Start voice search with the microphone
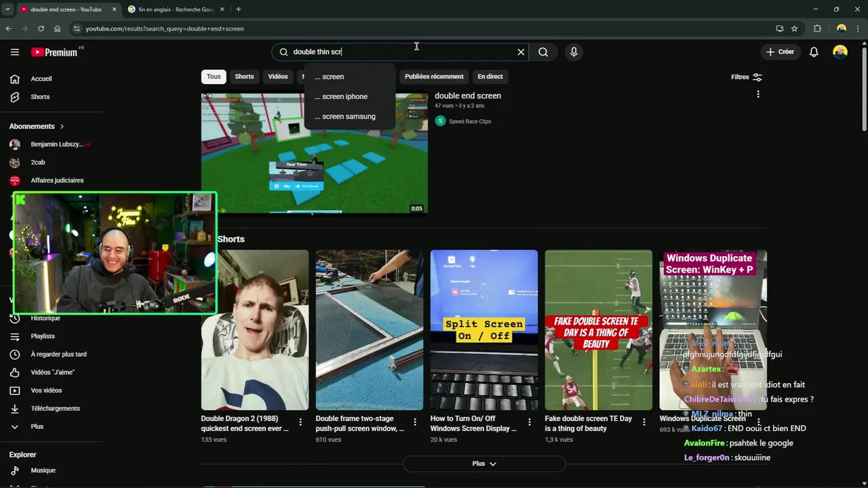868x488 pixels. [574, 52]
